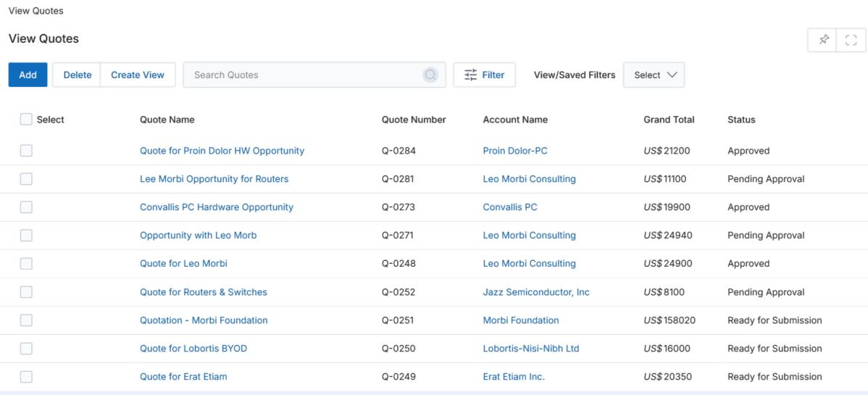This screenshot has height=395, width=868.
Task: Open Quote for Leo Morbi
Action: click(183, 264)
